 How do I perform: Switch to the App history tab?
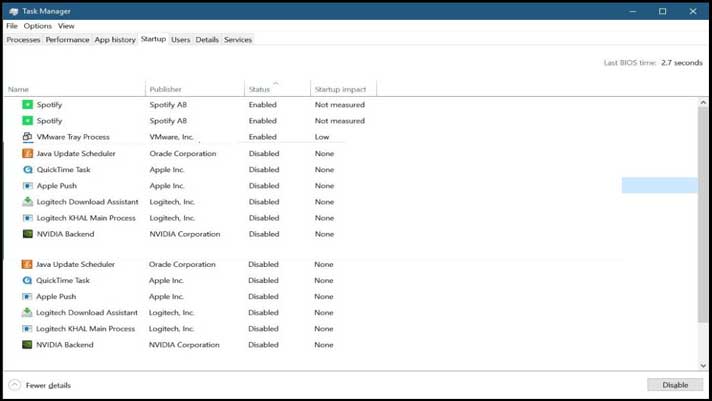115,40
